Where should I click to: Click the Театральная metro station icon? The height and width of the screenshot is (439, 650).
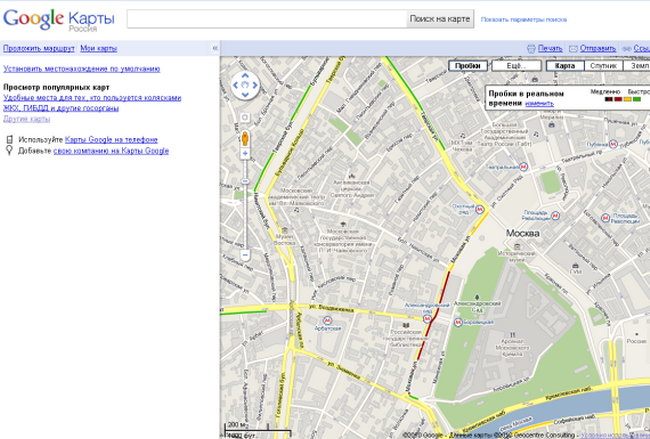pyautogui.click(x=524, y=167)
